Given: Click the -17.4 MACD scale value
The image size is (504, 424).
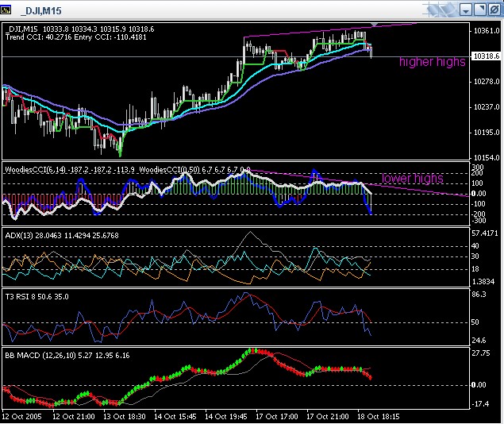Looking at the screenshot, I should pos(480,404).
